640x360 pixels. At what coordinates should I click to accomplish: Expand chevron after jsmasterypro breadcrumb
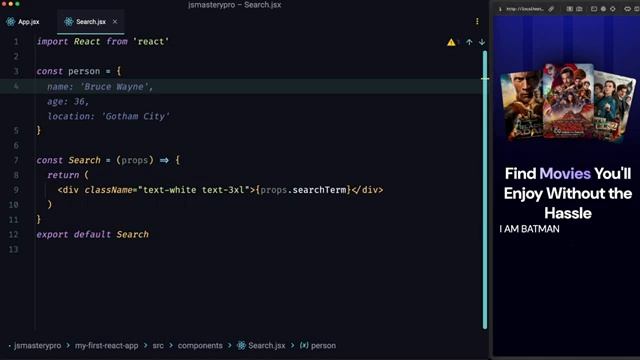(x=68, y=345)
